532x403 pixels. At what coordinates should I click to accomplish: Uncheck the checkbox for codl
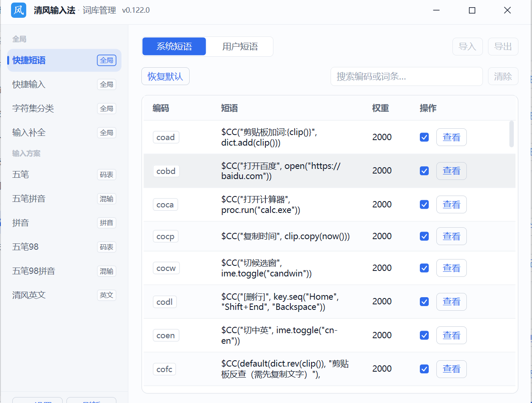pos(424,301)
